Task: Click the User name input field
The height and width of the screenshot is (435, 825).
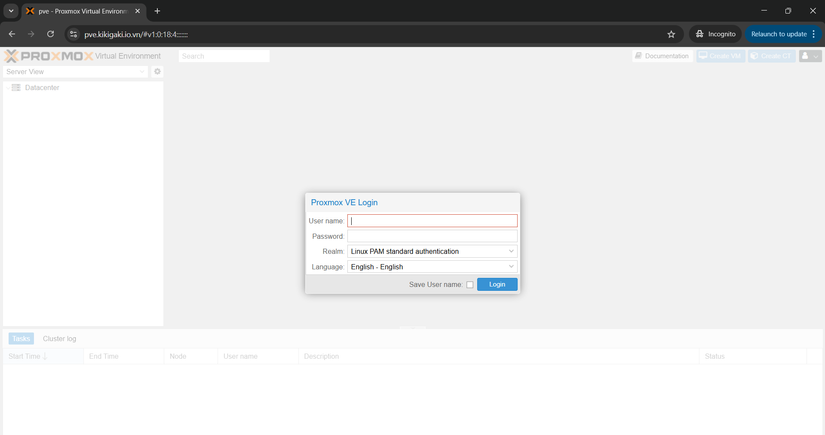Action: point(432,221)
